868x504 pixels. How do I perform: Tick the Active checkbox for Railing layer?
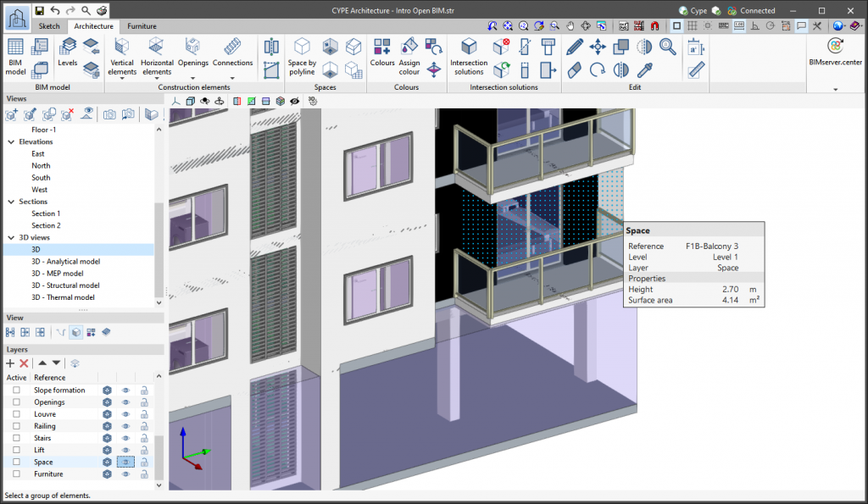click(x=16, y=426)
